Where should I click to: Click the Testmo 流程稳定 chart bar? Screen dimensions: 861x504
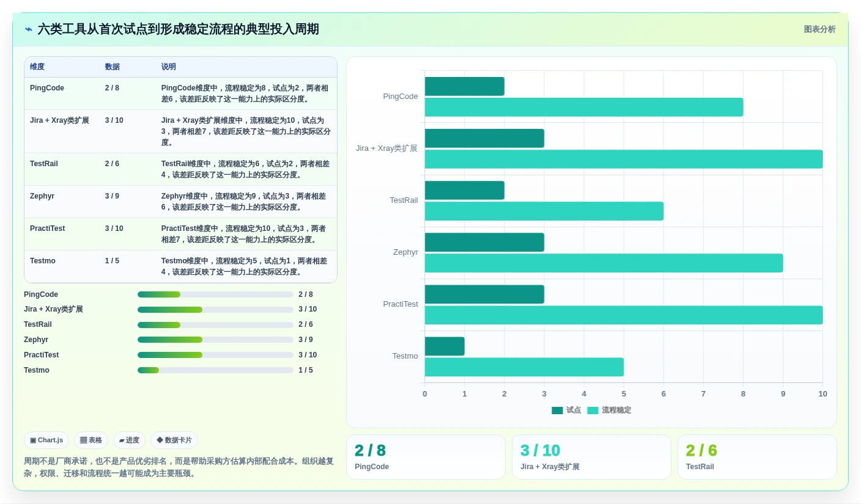pos(524,367)
